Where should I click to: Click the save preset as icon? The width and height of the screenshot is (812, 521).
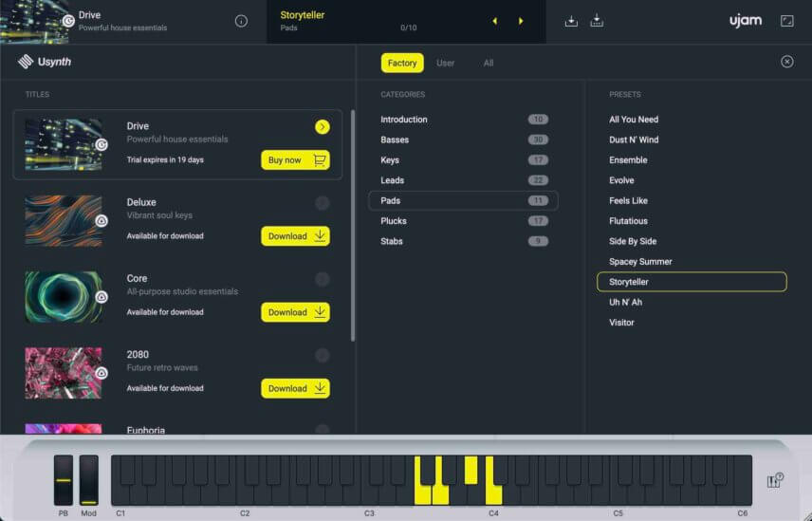tap(597, 21)
